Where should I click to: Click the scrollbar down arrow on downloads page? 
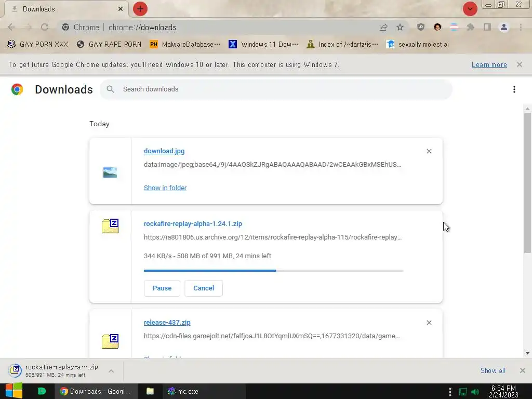527,353
